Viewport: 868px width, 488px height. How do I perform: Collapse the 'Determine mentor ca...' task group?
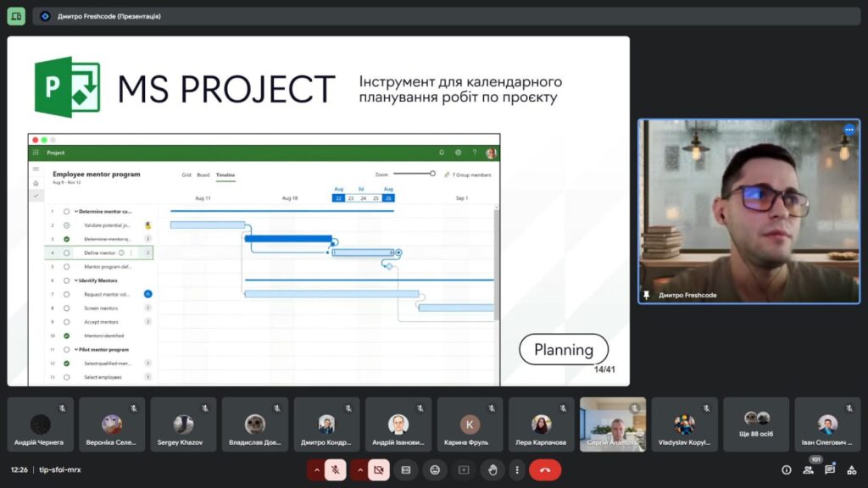[76, 211]
